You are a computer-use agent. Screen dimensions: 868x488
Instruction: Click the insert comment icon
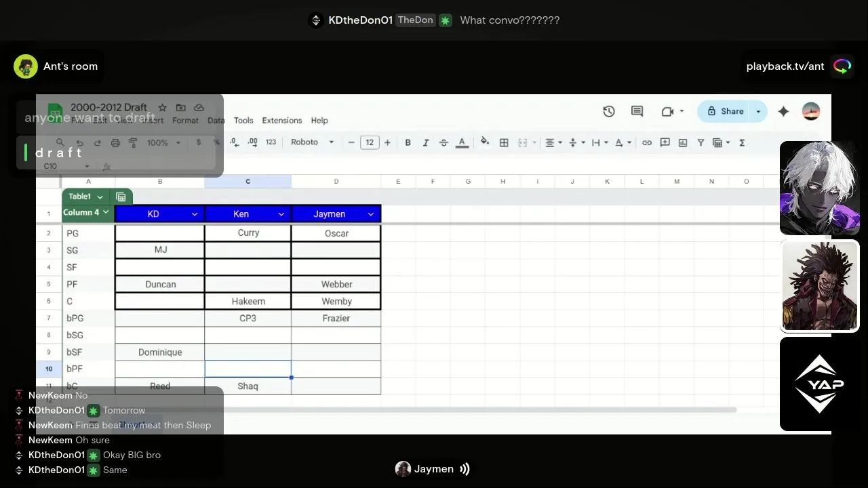(665, 142)
